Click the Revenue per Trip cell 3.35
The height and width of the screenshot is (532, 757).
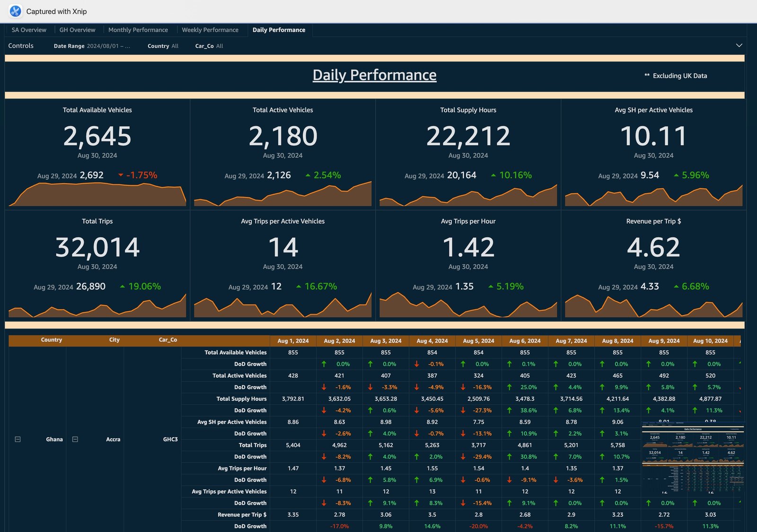click(x=293, y=515)
